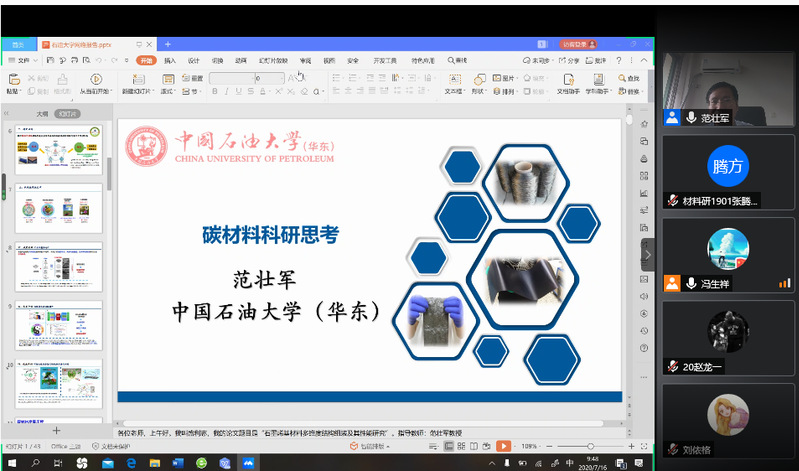
Task: Switch to the Insert ribbon tab
Action: tap(170, 60)
